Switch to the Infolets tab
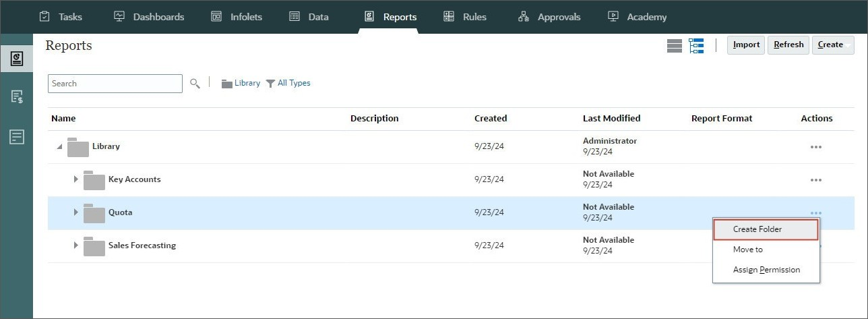 point(237,17)
